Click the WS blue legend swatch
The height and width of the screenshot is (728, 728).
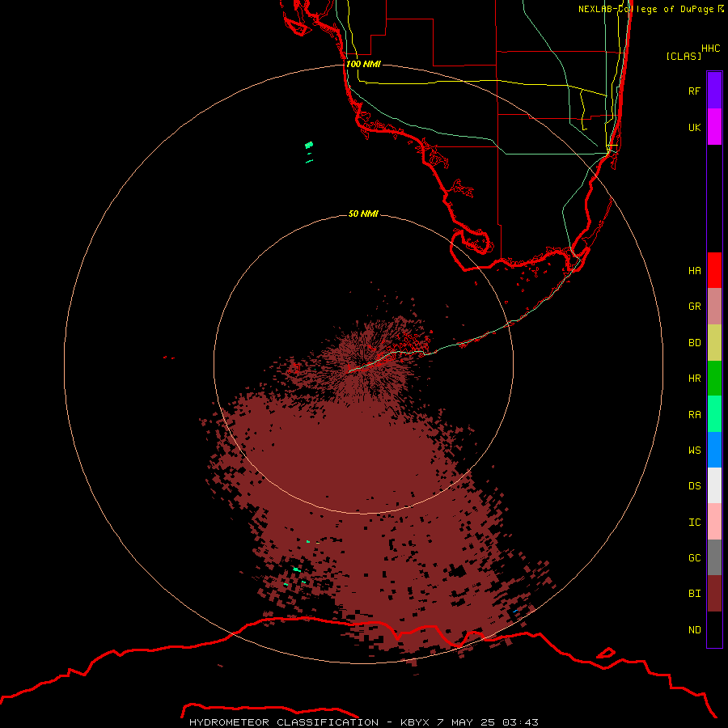714,450
